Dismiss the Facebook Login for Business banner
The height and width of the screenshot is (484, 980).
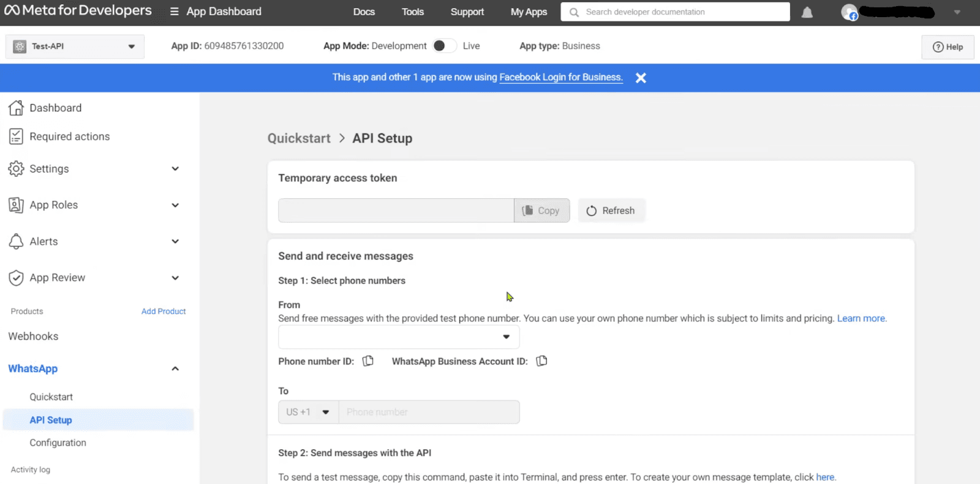(641, 78)
